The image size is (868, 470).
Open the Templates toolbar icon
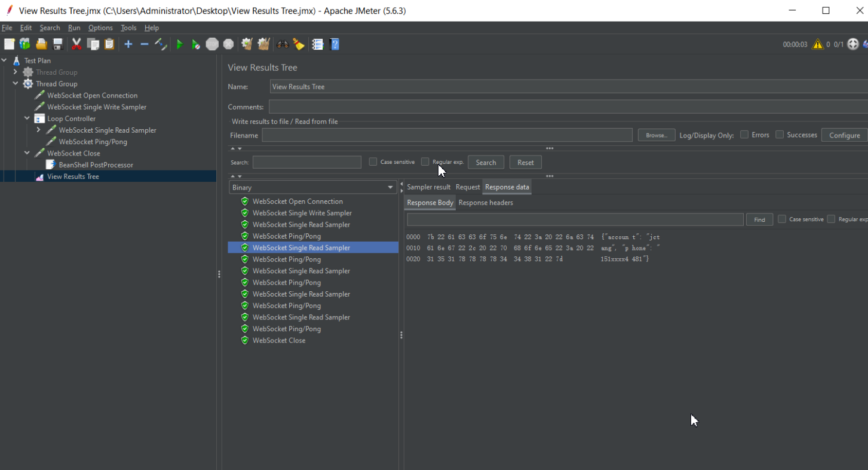(24, 44)
